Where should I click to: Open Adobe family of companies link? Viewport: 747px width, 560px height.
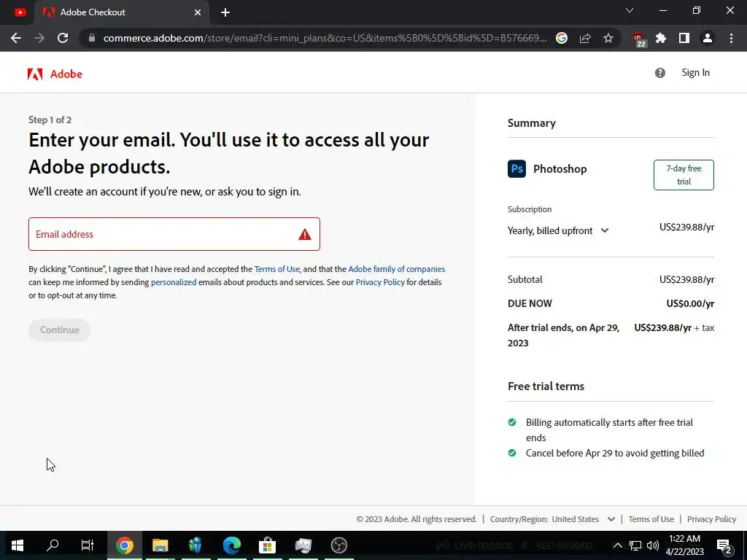pyautogui.click(x=396, y=269)
